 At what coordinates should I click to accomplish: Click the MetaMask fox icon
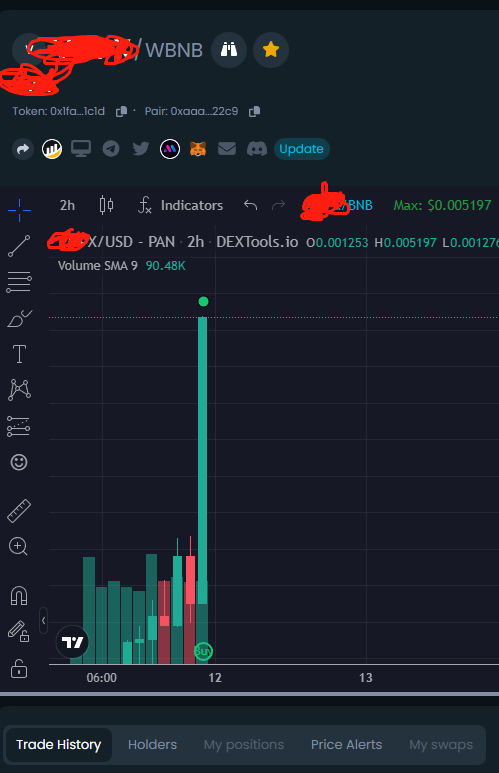tap(198, 148)
